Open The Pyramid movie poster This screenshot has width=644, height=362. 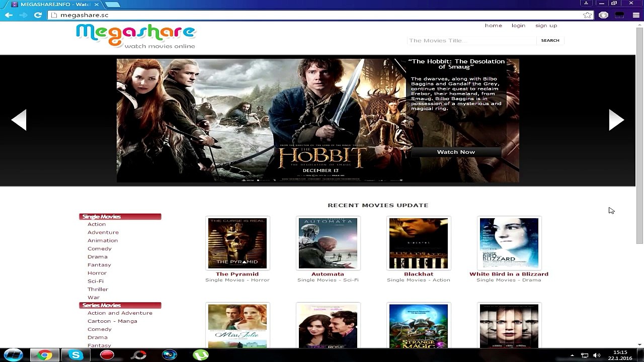tap(237, 243)
